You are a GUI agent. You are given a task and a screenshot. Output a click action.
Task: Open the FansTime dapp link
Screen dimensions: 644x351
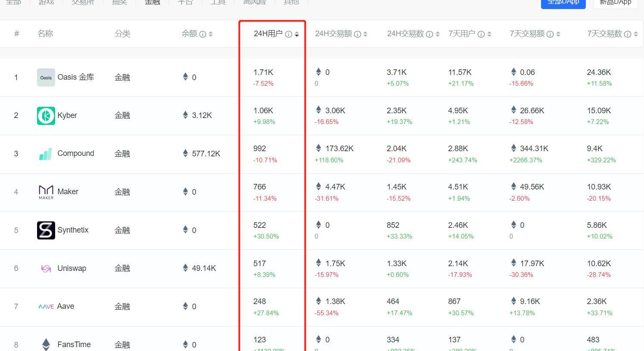[74, 345]
